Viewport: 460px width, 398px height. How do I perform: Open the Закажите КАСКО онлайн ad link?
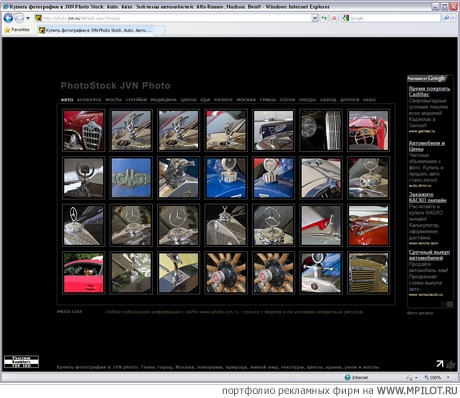[427, 197]
